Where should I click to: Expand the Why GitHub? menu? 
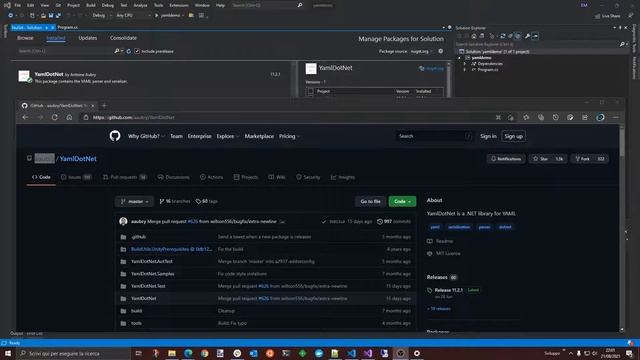click(146, 136)
